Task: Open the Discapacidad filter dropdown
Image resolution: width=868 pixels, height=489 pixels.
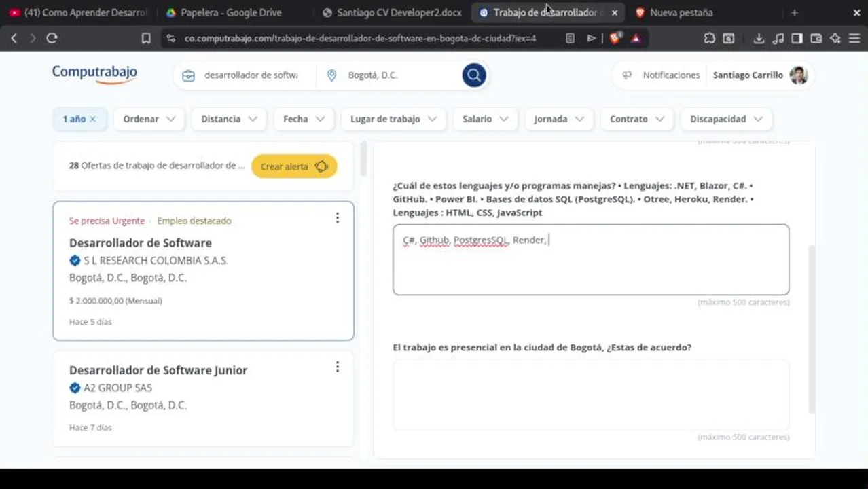Action: coord(726,119)
